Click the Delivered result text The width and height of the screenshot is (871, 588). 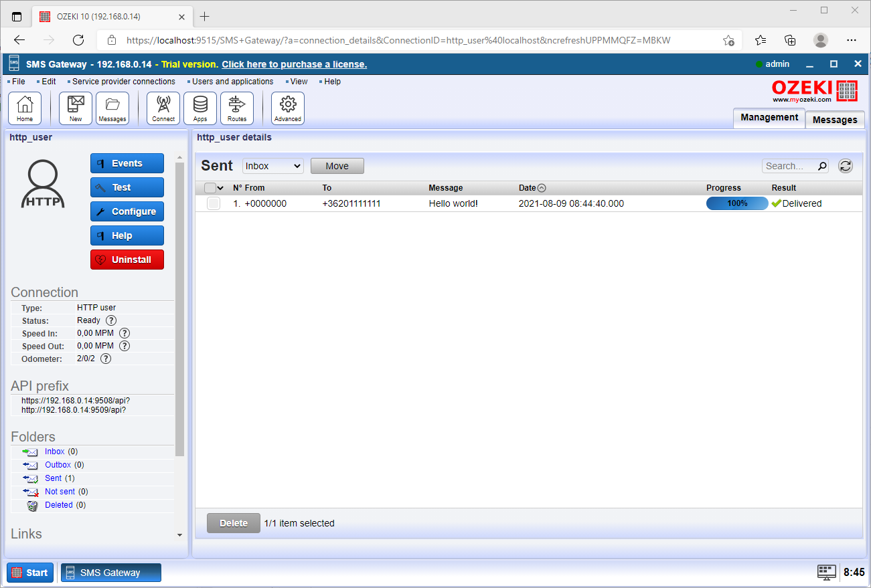802,203
